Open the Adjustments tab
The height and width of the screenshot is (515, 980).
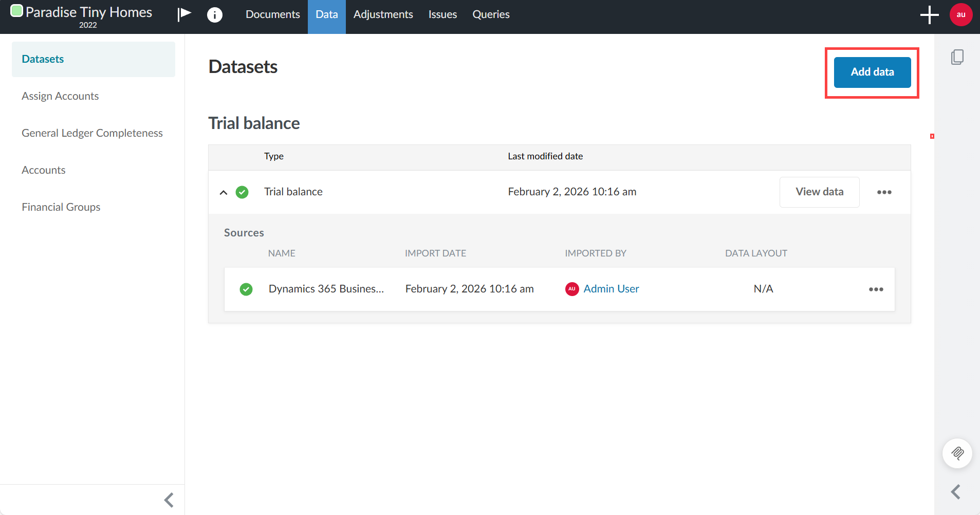383,15
